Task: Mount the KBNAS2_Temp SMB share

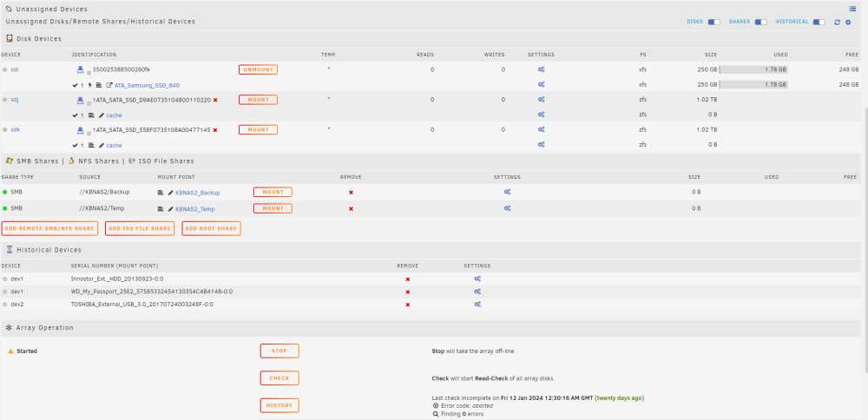Action: tap(273, 208)
